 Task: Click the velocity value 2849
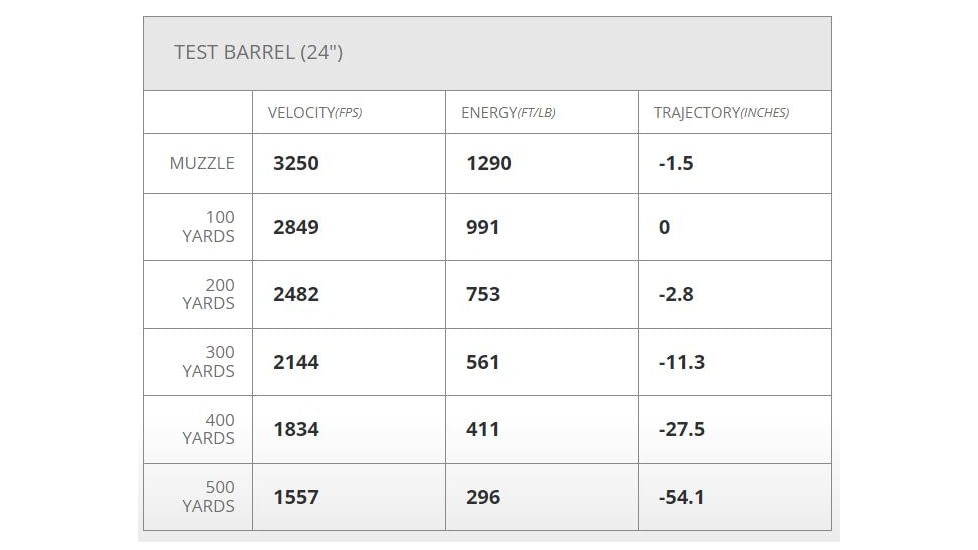296,227
